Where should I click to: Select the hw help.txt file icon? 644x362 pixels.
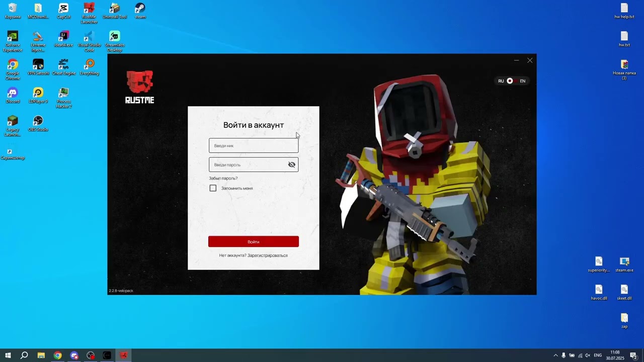[x=624, y=11]
